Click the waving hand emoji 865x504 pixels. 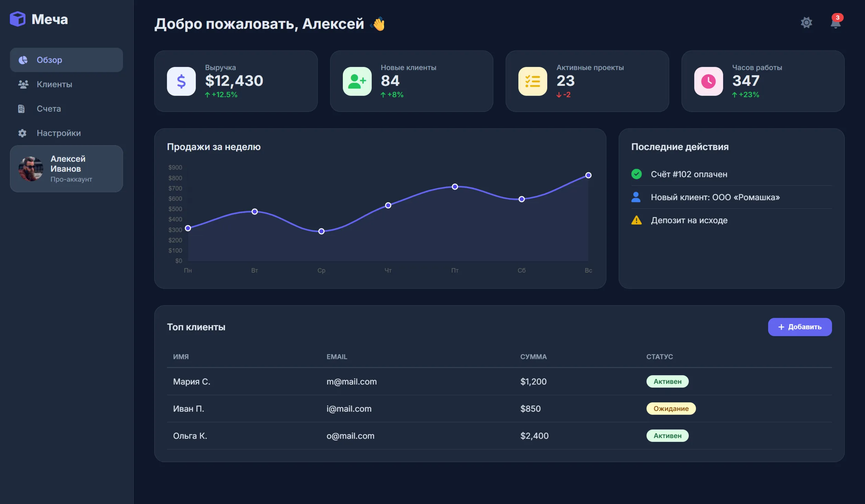(378, 24)
